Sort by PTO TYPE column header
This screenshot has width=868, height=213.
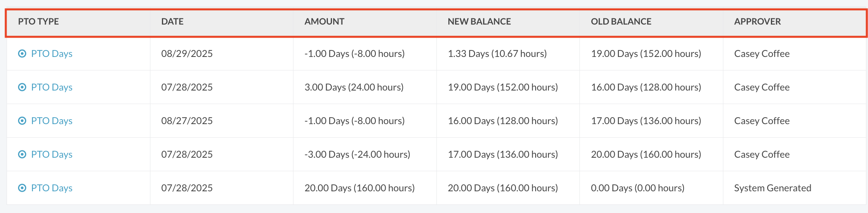pos(39,22)
